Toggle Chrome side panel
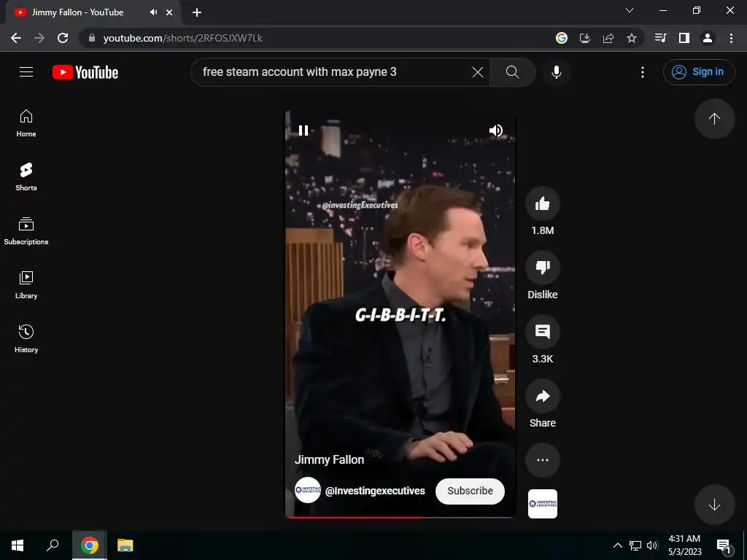Viewport: 747px width, 560px height. [684, 38]
